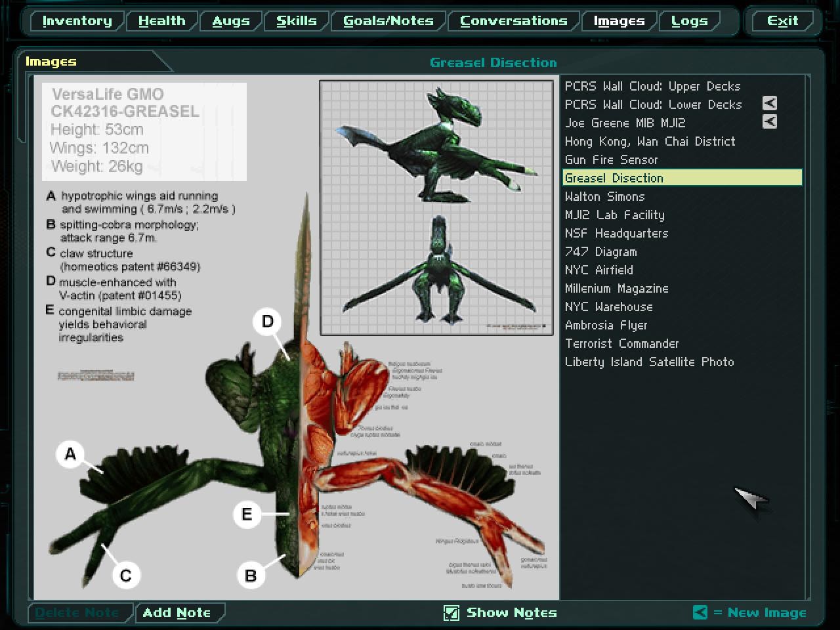Select Hong Kong, Wan Chai District
840x630 pixels.
[650, 141]
